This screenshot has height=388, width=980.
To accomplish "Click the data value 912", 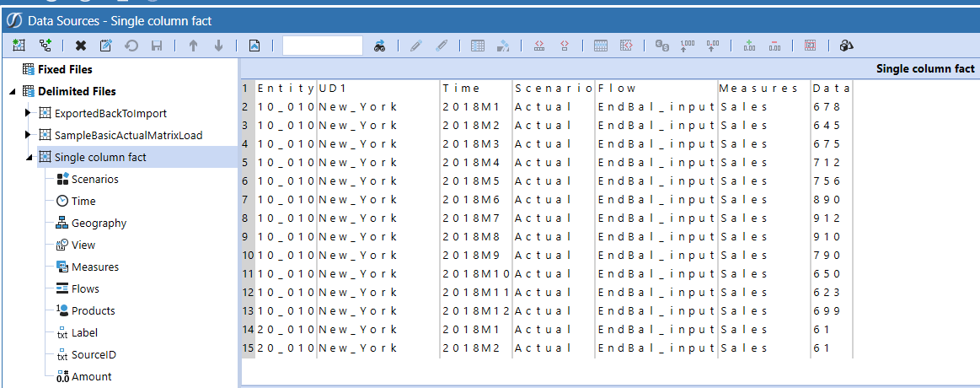I will pyautogui.click(x=827, y=218).
